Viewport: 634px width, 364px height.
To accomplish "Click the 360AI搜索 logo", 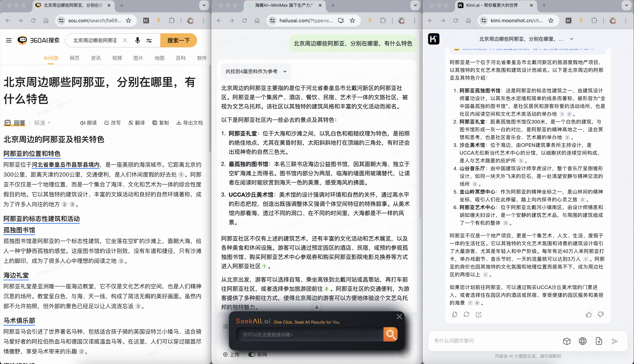I will tap(38, 40).
